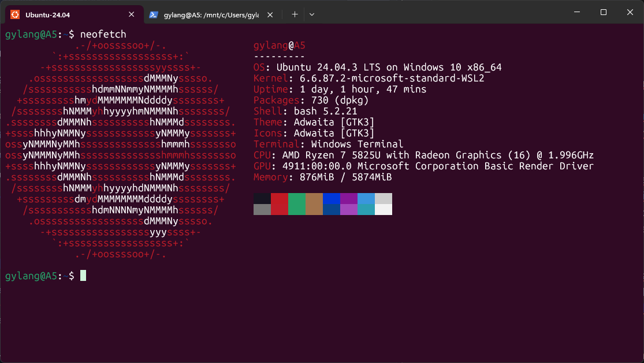This screenshot has height=363, width=644.
Task: Open a new tab with the plus button
Action: point(295,14)
